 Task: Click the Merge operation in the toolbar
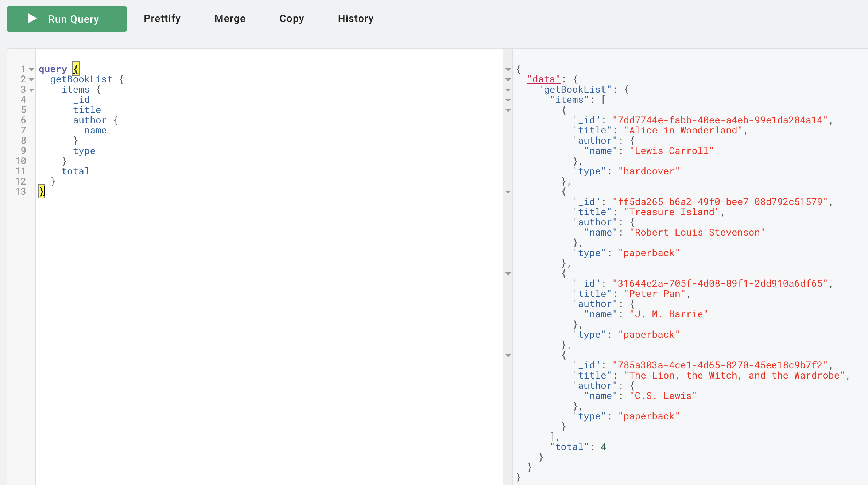point(230,19)
